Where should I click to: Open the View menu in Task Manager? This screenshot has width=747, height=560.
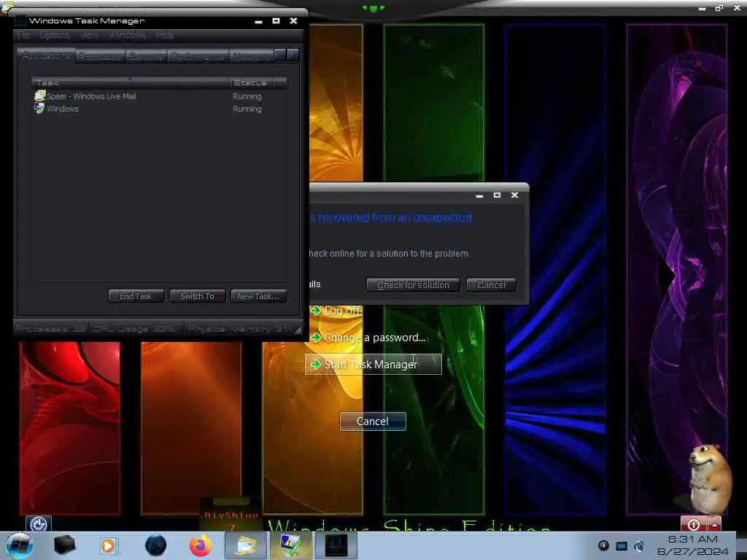click(89, 35)
